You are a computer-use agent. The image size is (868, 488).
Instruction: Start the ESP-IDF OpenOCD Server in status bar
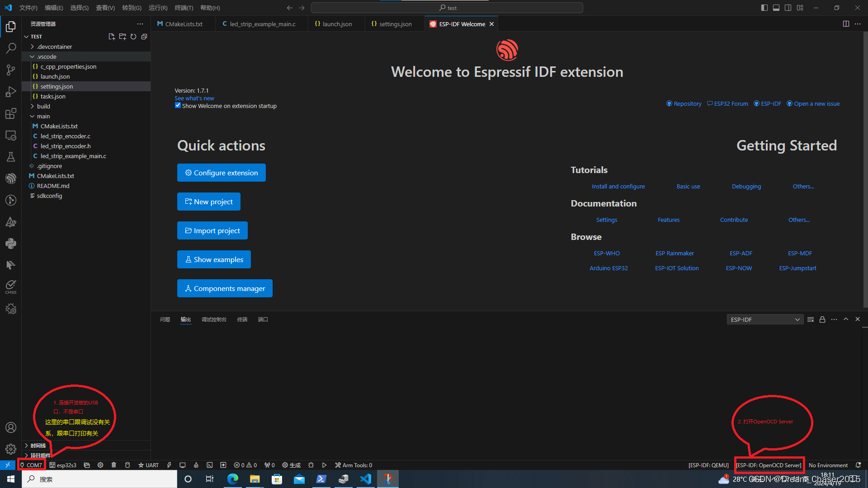point(769,465)
